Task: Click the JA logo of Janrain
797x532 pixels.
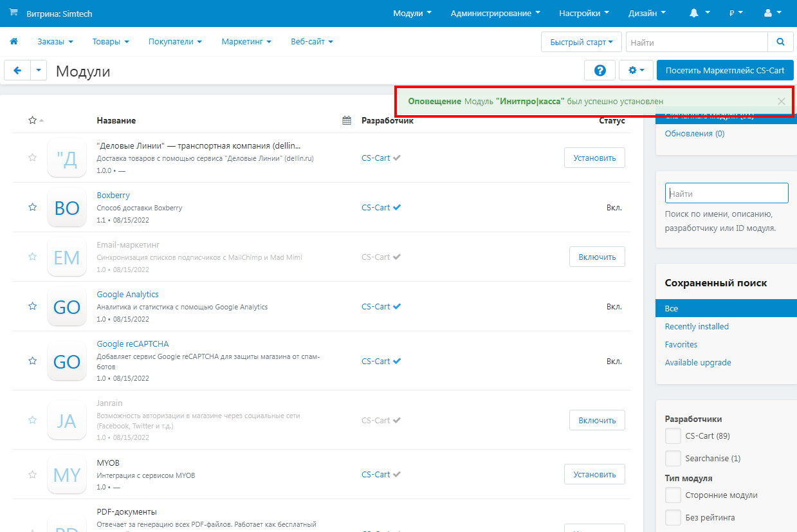Action: tap(67, 420)
